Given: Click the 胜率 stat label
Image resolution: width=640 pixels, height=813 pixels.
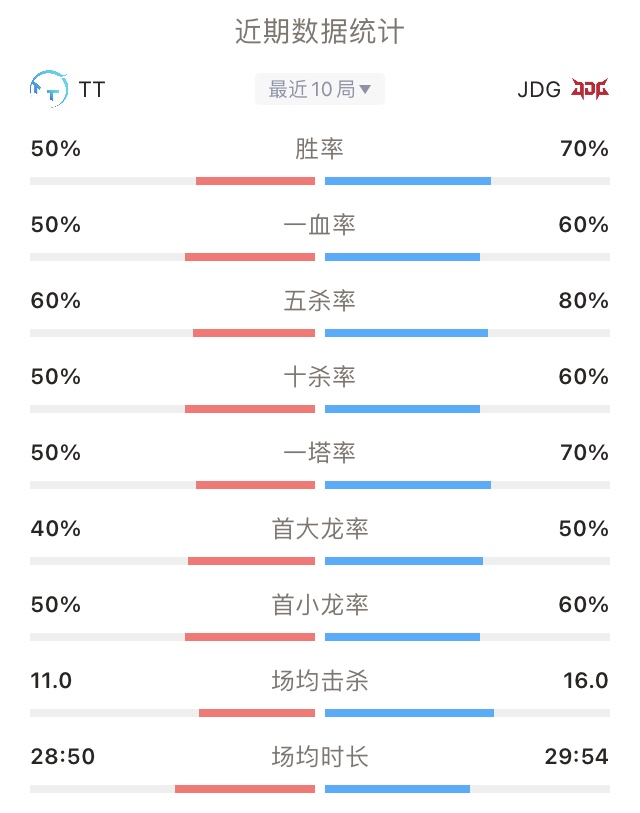Looking at the screenshot, I should pyautogui.click(x=319, y=149).
